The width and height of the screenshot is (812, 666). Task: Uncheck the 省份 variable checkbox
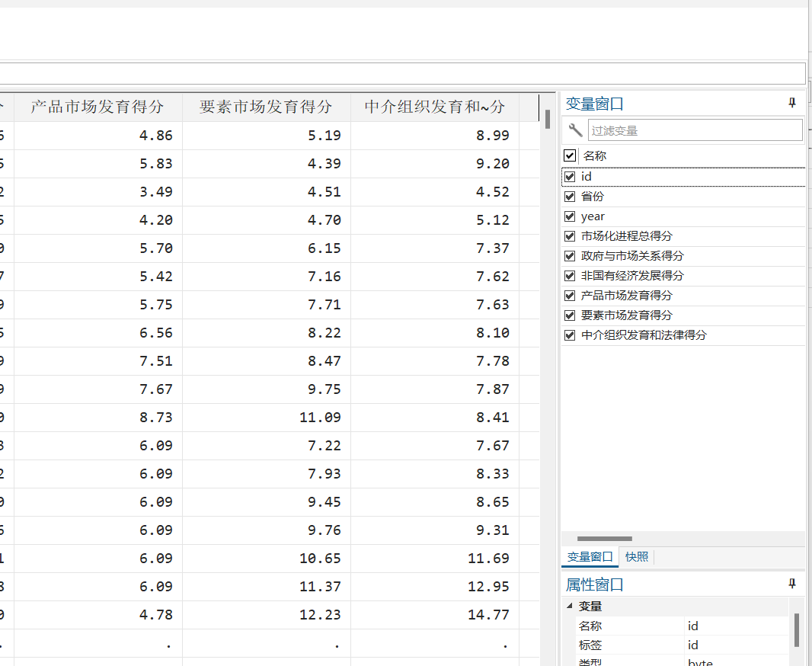tap(570, 197)
